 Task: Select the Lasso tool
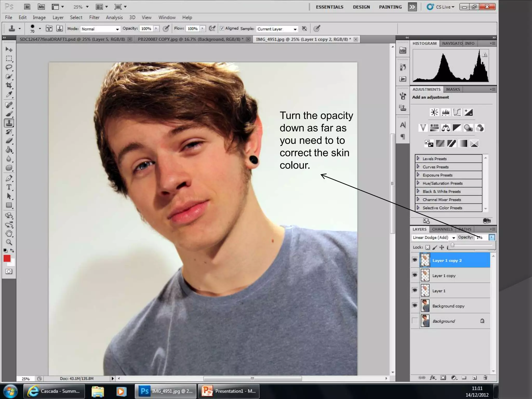click(9, 67)
